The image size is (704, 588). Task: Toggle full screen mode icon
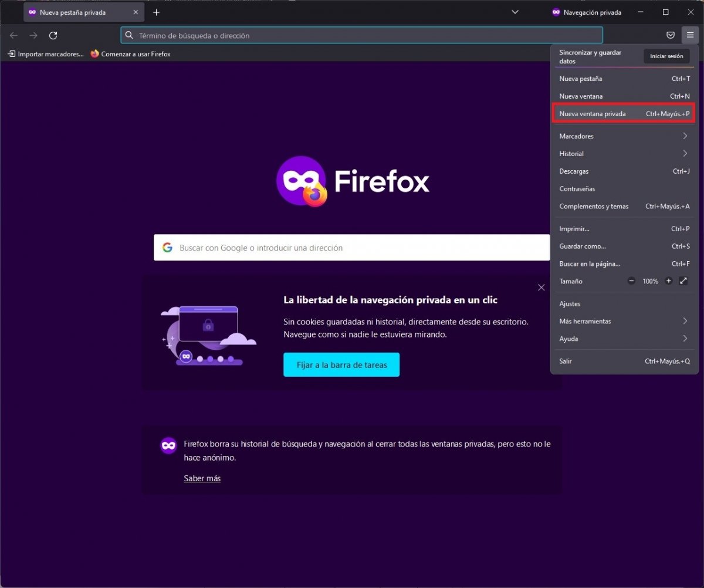click(x=683, y=281)
